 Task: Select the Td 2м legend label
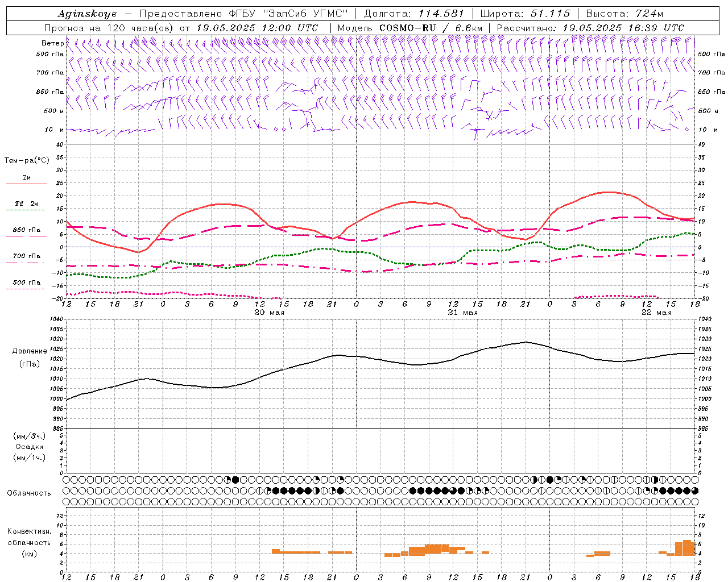[27, 203]
